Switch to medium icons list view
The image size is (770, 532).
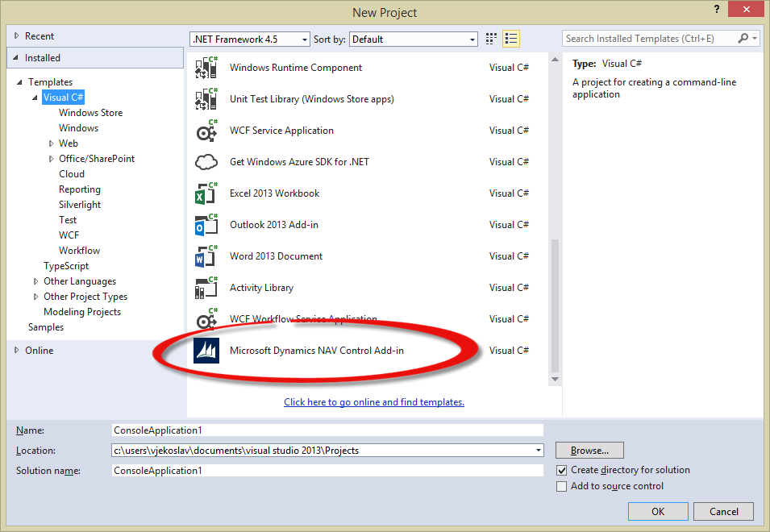511,39
